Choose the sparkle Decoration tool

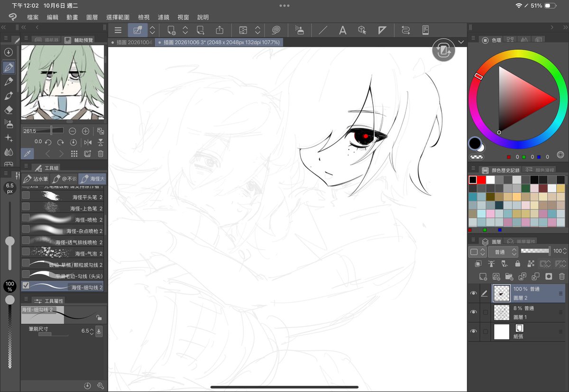coord(8,138)
